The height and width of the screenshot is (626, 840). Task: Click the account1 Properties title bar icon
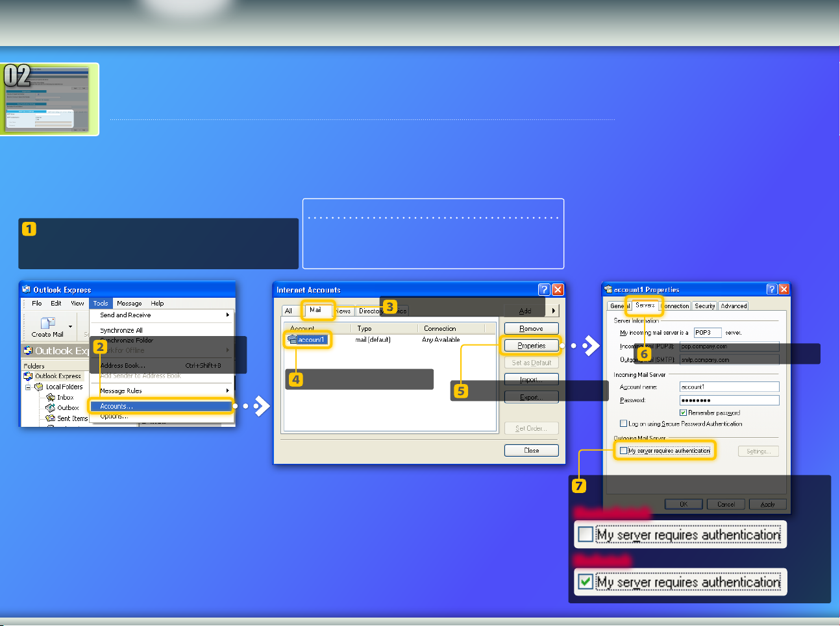tap(608, 289)
